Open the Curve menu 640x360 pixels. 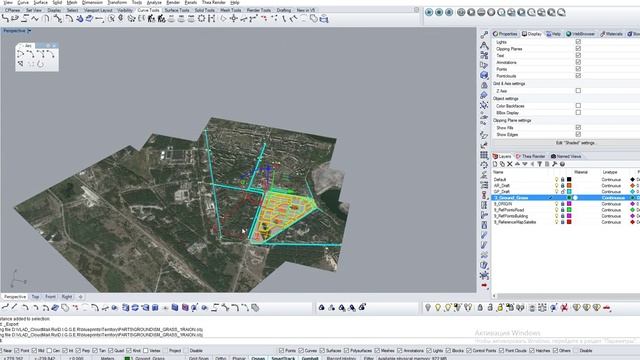23,2
